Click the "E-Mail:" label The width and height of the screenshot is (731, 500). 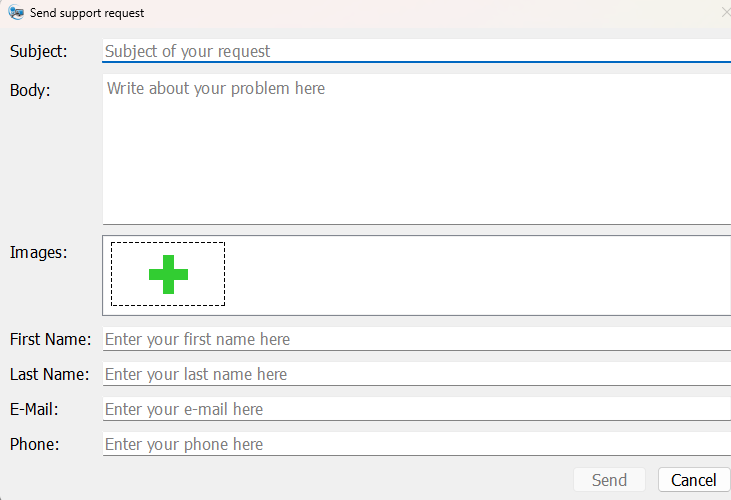(35, 409)
